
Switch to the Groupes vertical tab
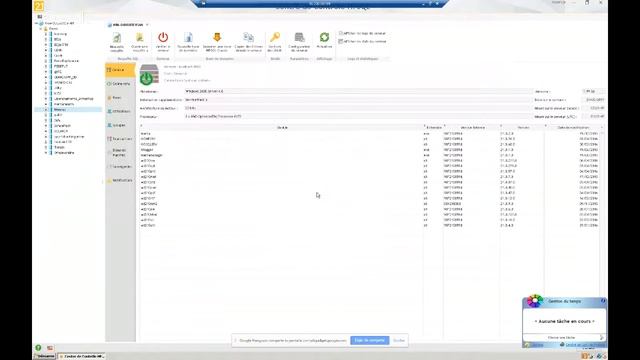point(120,125)
